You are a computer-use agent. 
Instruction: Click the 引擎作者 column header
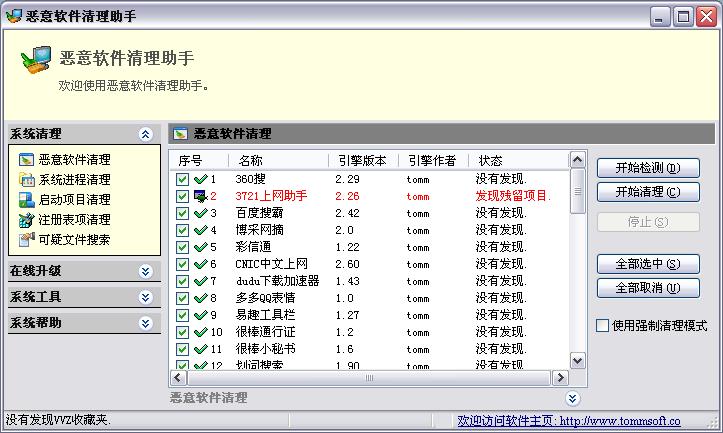(x=433, y=160)
